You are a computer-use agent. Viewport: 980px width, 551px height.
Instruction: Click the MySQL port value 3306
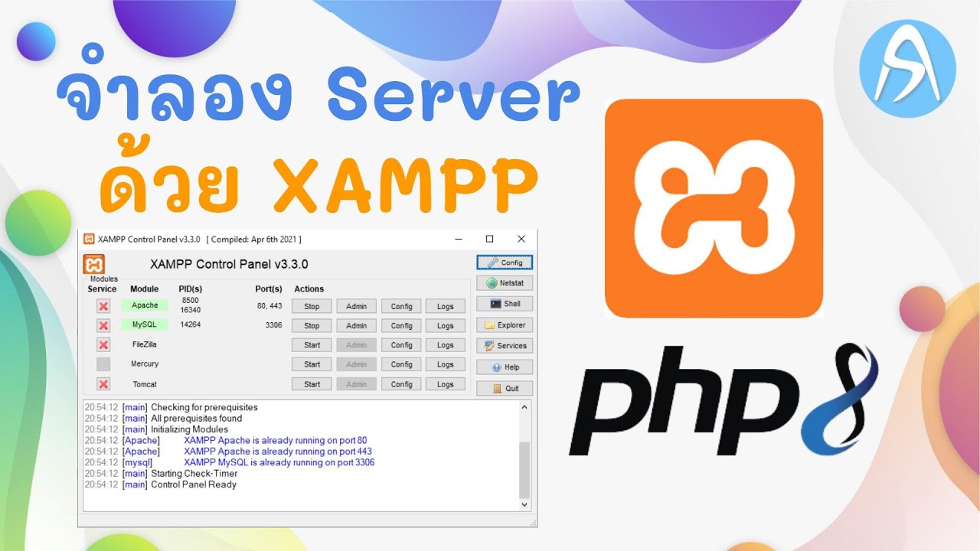273,324
